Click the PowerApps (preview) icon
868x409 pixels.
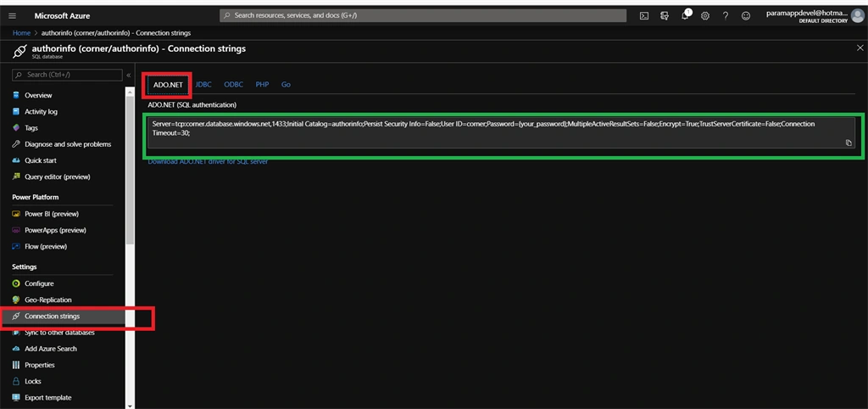tap(16, 230)
